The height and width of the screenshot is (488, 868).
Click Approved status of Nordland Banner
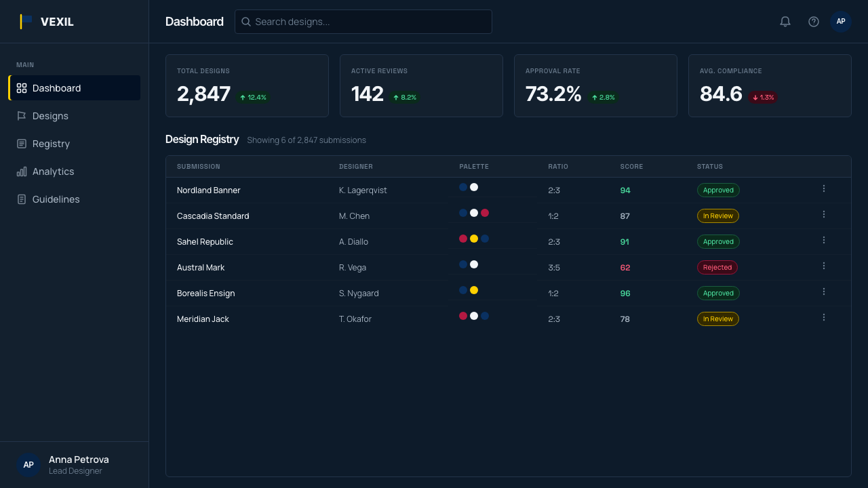pyautogui.click(x=718, y=190)
